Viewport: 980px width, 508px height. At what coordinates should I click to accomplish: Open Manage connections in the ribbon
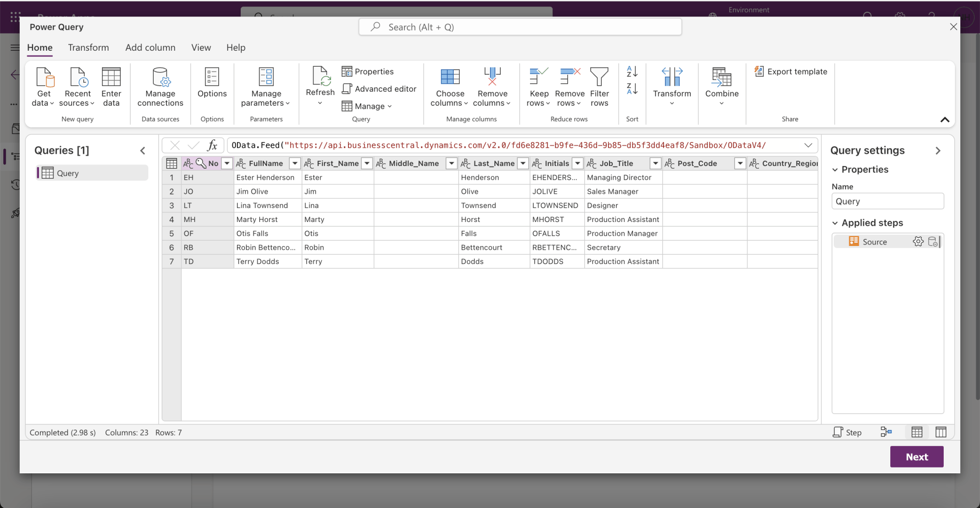tap(160, 87)
